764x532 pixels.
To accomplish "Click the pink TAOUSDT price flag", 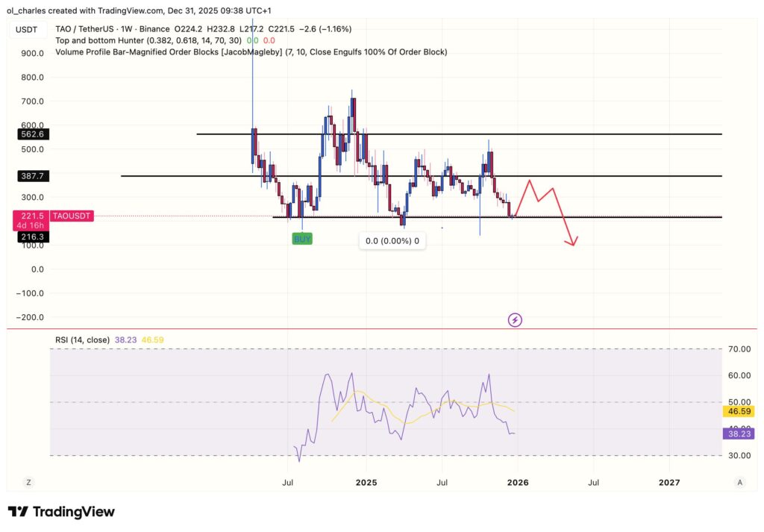I will tap(72, 216).
